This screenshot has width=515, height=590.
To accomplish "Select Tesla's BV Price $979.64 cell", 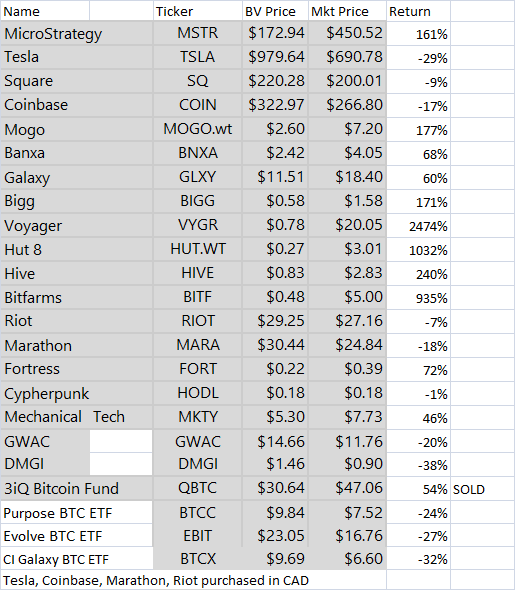I will (x=275, y=57).
